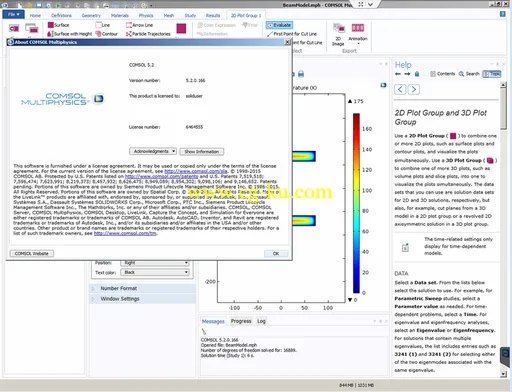The width and height of the screenshot is (512, 392).
Task: Switch to the Materials ribbon tab
Action: pos(120,15)
